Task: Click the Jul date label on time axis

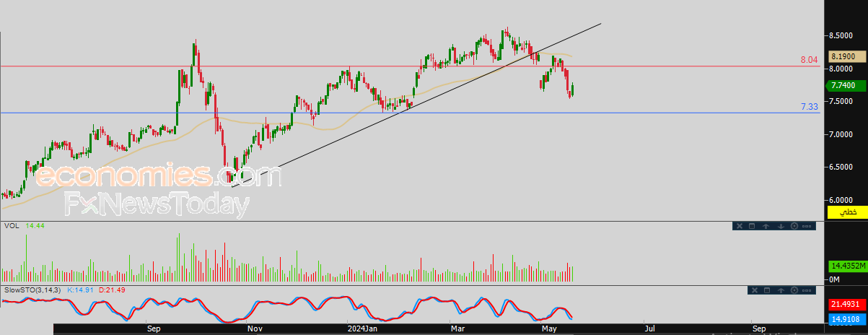Action: point(650,329)
